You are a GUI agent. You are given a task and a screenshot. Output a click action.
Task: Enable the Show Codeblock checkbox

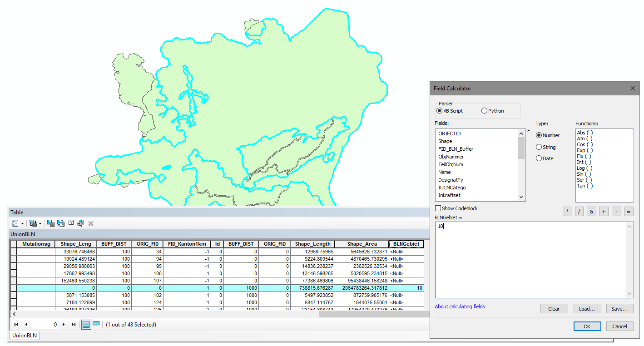click(x=438, y=208)
